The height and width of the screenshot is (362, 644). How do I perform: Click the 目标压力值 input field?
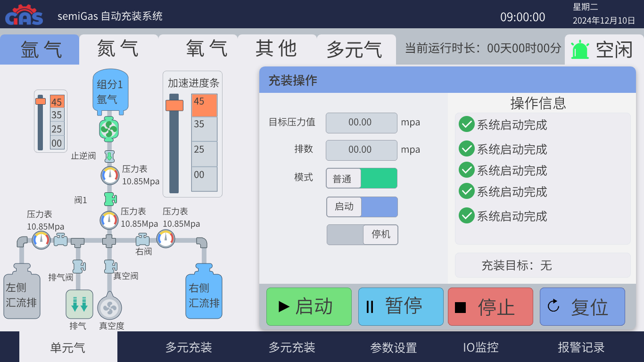pos(362,123)
